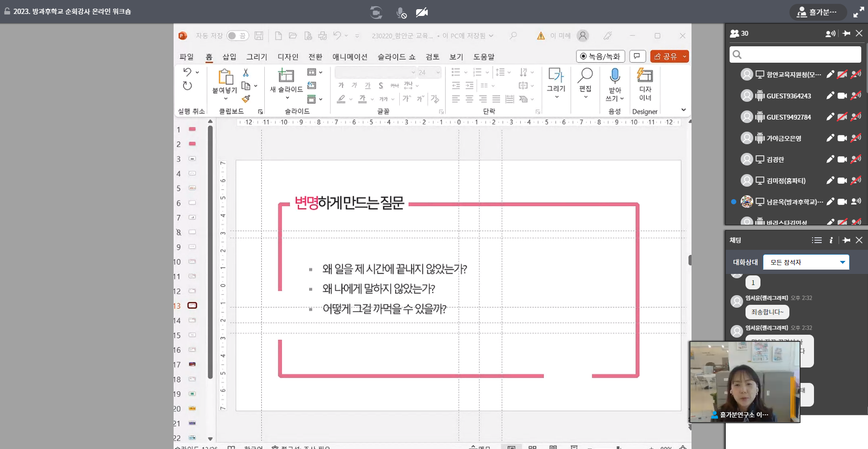This screenshot has height=449, width=868.
Task: Open the drawing (그리기) tools group
Action: 556,83
